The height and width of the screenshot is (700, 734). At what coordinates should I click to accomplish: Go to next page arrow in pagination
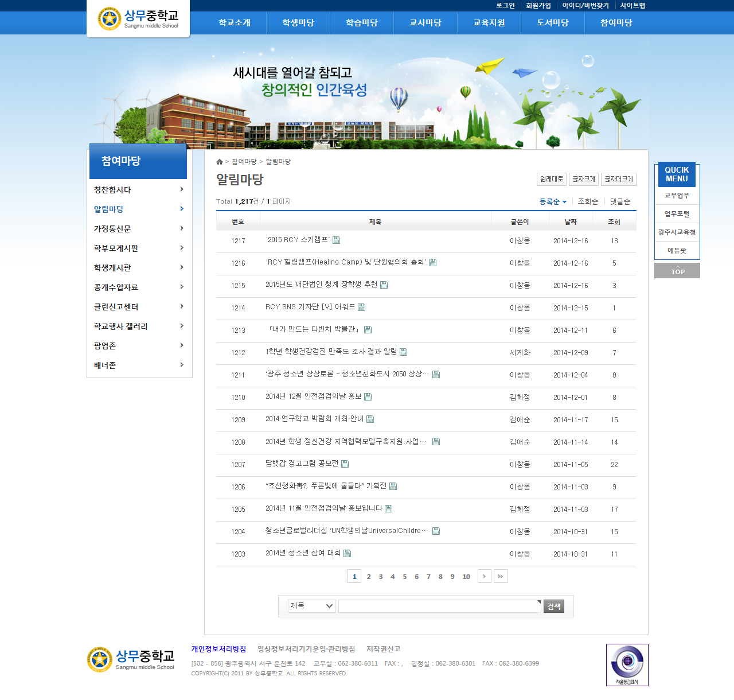pos(484,576)
